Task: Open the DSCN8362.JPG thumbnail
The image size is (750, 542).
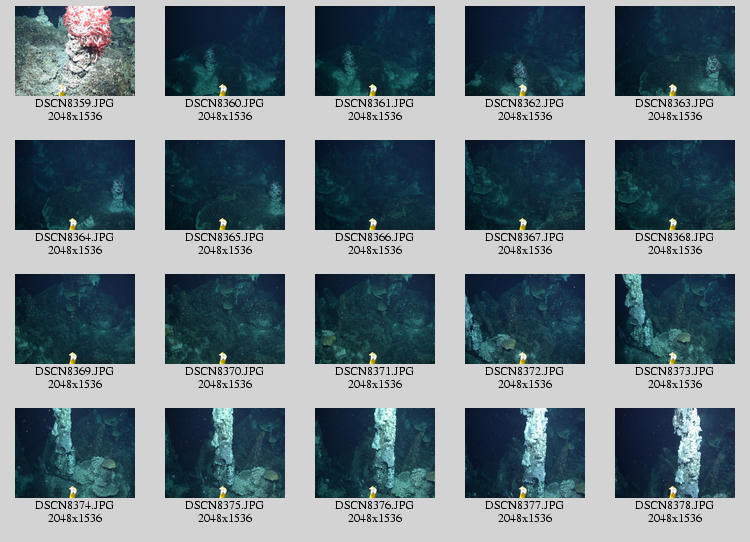Action: (x=525, y=51)
